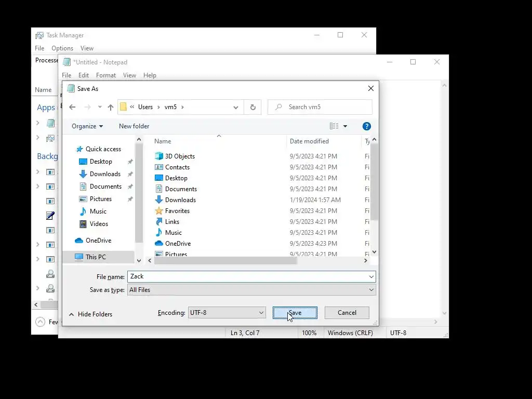Image resolution: width=532 pixels, height=399 pixels.
Task: Select the Contacts folder icon in list
Action: point(159,167)
